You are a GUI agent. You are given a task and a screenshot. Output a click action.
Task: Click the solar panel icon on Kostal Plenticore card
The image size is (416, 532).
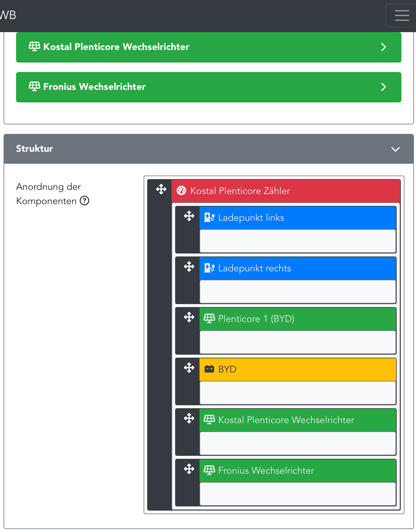(34, 46)
